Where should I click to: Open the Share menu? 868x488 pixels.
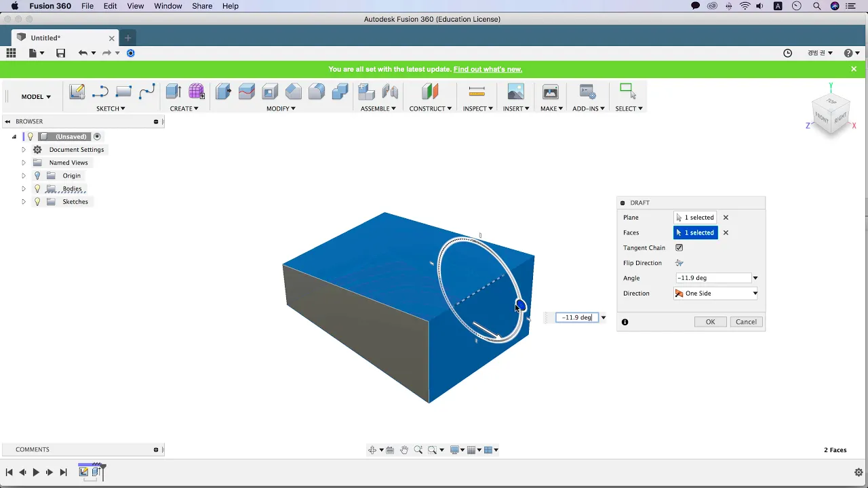[202, 6]
